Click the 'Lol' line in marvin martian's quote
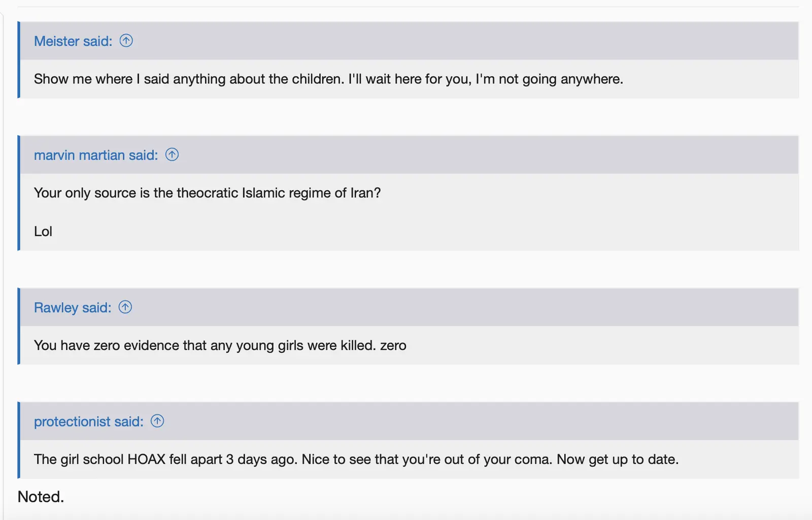The image size is (812, 520). tap(43, 231)
